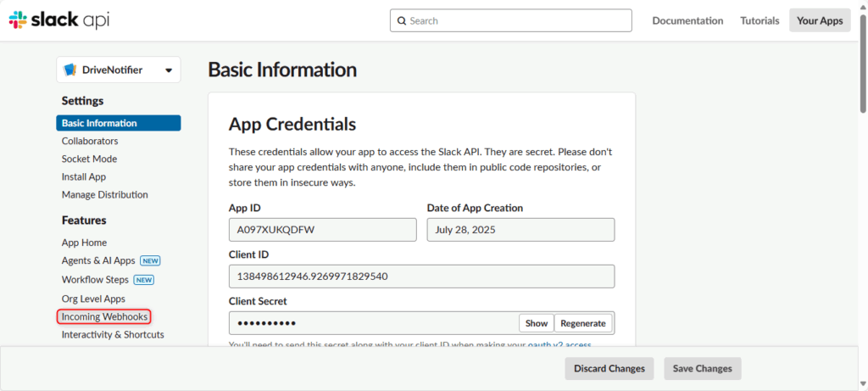This screenshot has width=868, height=391.
Task: Open Incoming Webhooks feature
Action: coord(104,316)
